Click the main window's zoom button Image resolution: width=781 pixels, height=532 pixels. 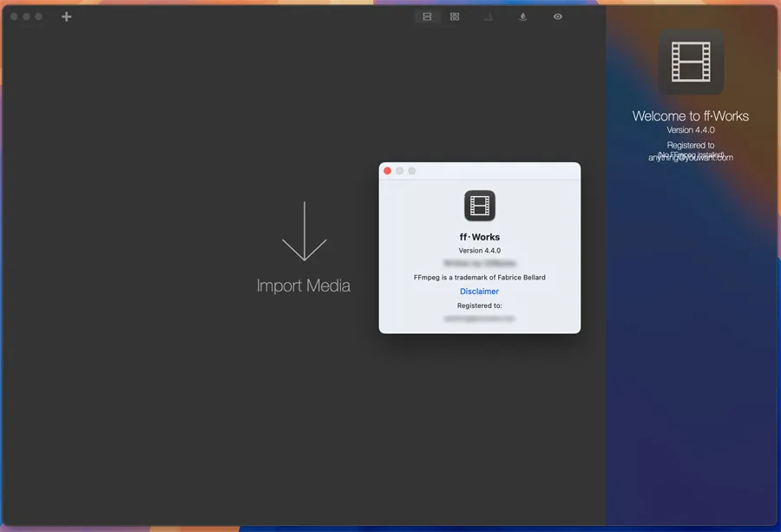(38, 16)
